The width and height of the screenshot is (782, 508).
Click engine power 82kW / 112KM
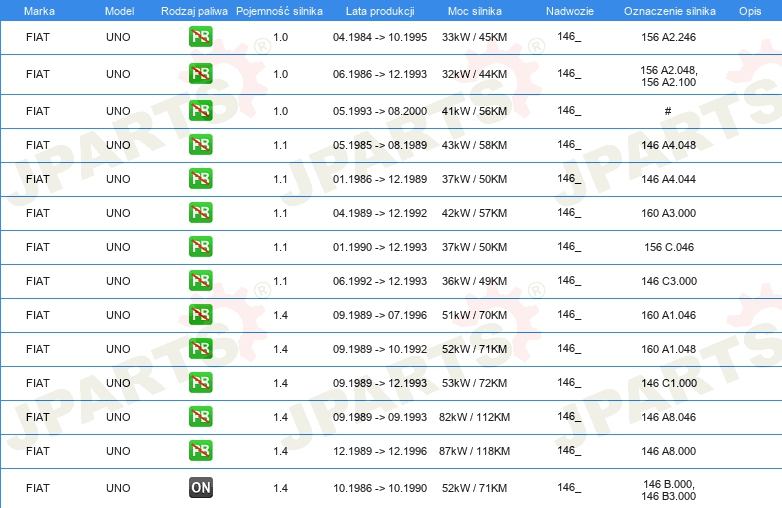pyautogui.click(x=474, y=417)
